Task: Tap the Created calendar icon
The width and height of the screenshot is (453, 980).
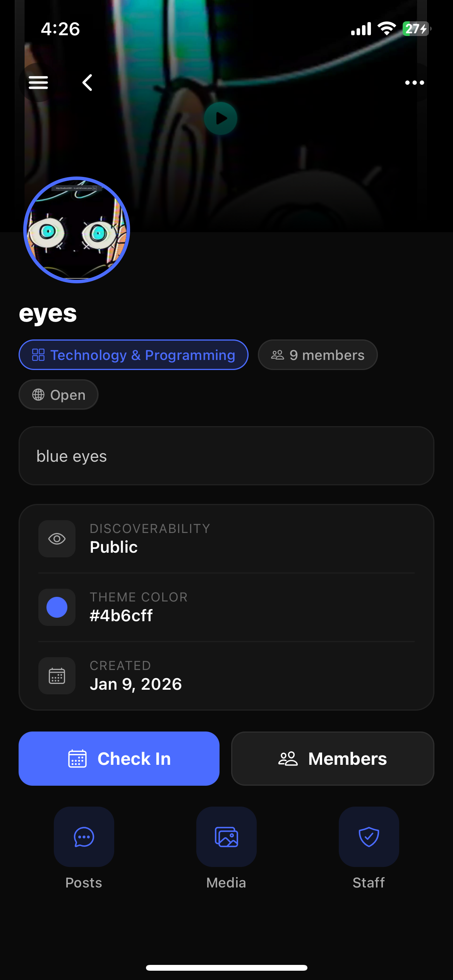Action: [57, 676]
